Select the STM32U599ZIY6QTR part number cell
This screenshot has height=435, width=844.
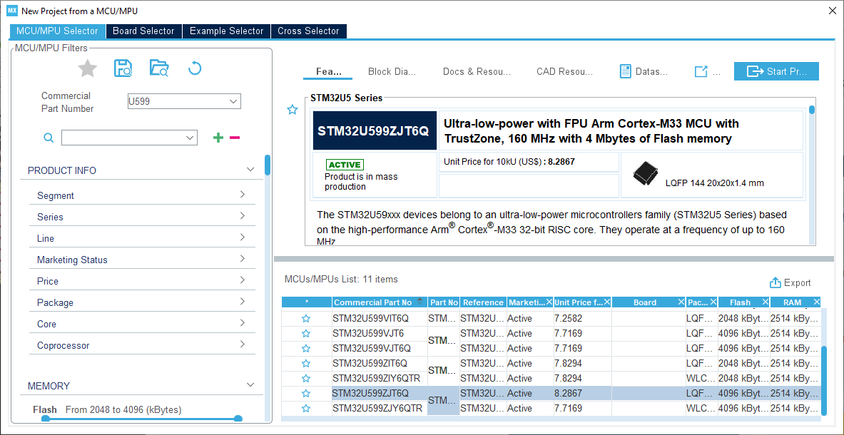click(x=380, y=378)
